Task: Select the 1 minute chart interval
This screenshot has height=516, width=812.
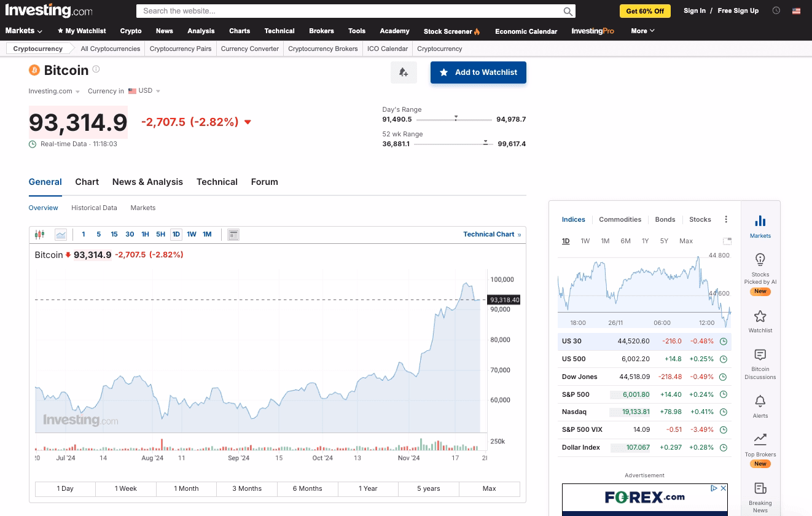Action: (x=84, y=234)
